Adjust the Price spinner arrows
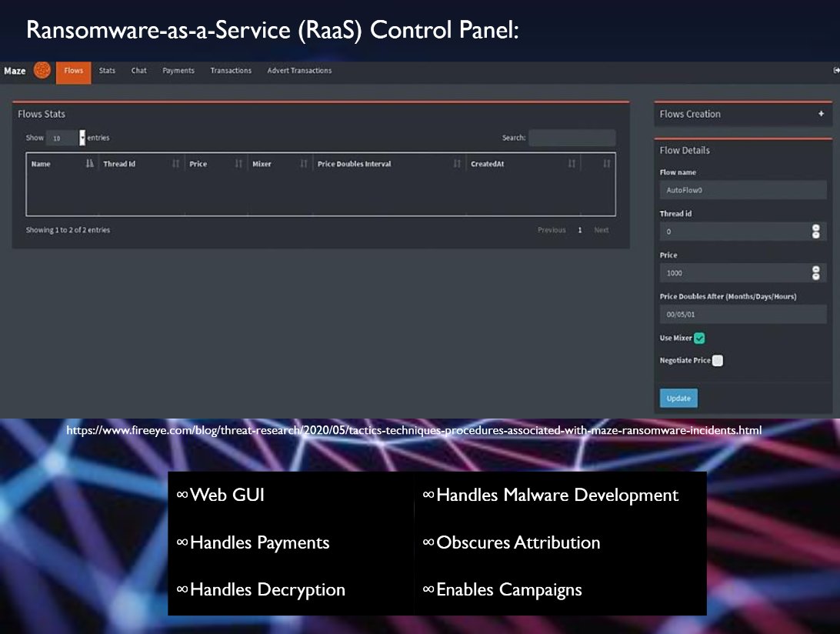 coord(816,273)
